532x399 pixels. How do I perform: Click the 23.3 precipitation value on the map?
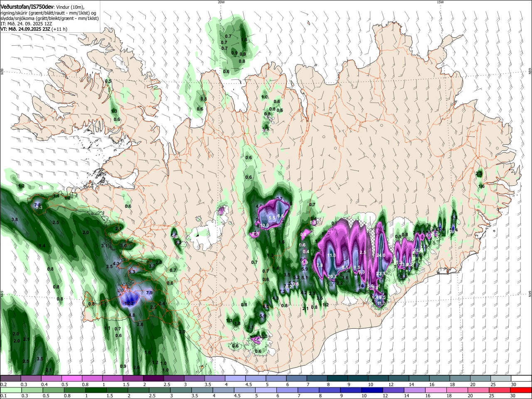click(380, 274)
